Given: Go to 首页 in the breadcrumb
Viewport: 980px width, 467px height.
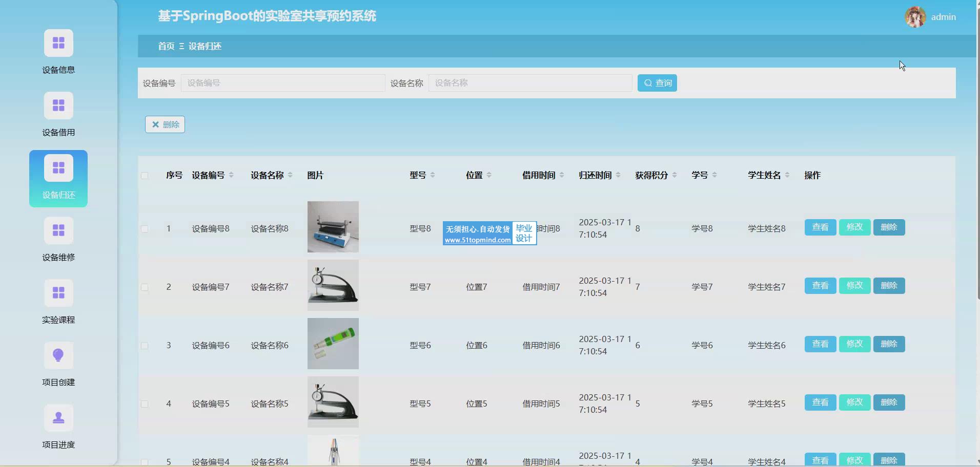Looking at the screenshot, I should (x=166, y=46).
